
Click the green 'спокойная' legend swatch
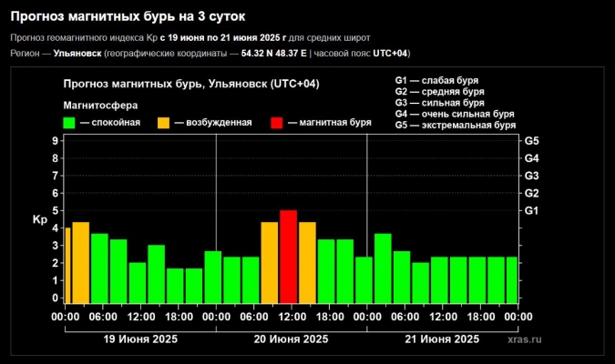click(x=68, y=122)
